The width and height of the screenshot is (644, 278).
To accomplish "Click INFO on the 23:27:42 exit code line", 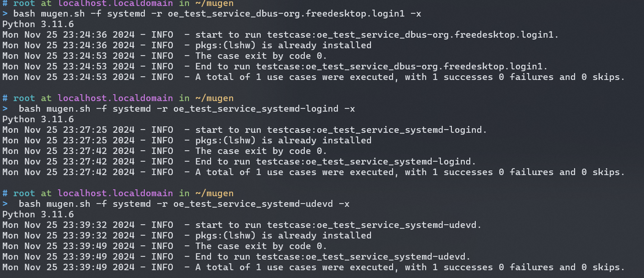I will click(162, 151).
